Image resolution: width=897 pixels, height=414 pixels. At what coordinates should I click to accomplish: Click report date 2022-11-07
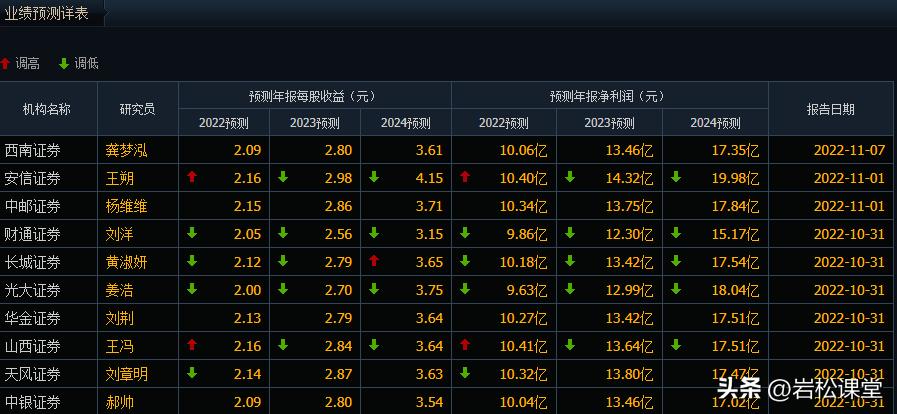coord(849,150)
